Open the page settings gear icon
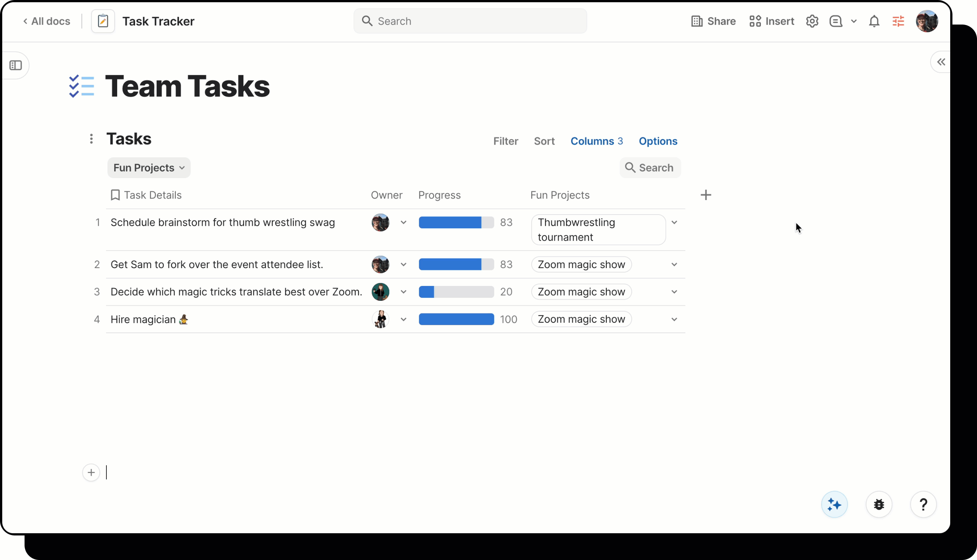The image size is (977, 560). coord(812,21)
